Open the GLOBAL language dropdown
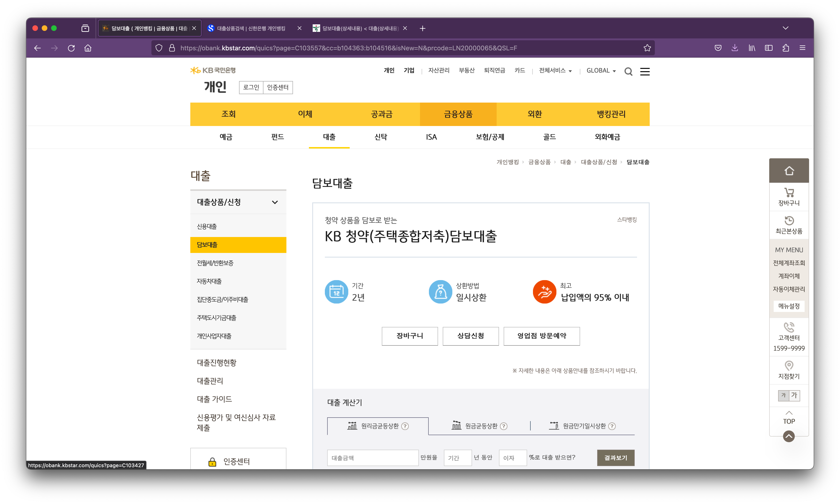This screenshot has height=504, width=840. point(601,71)
